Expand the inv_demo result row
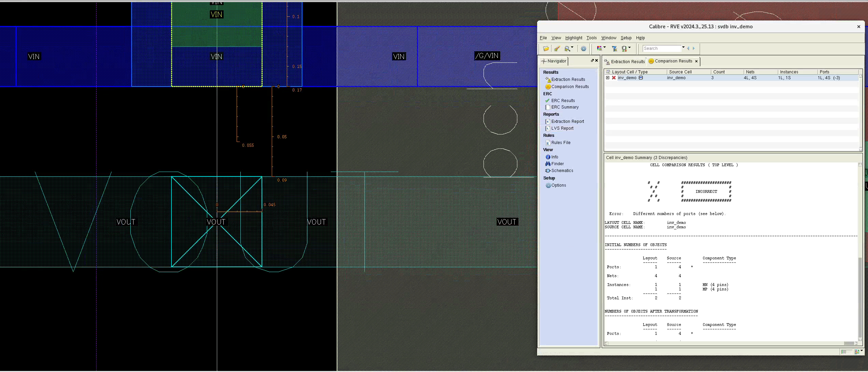The image size is (868, 372). [x=608, y=78]
